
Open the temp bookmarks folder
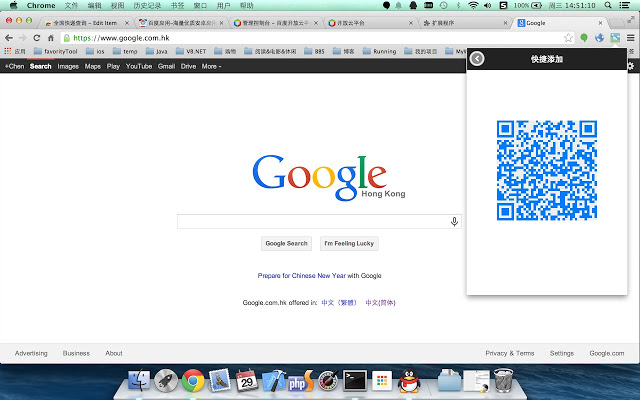point(125,51)
